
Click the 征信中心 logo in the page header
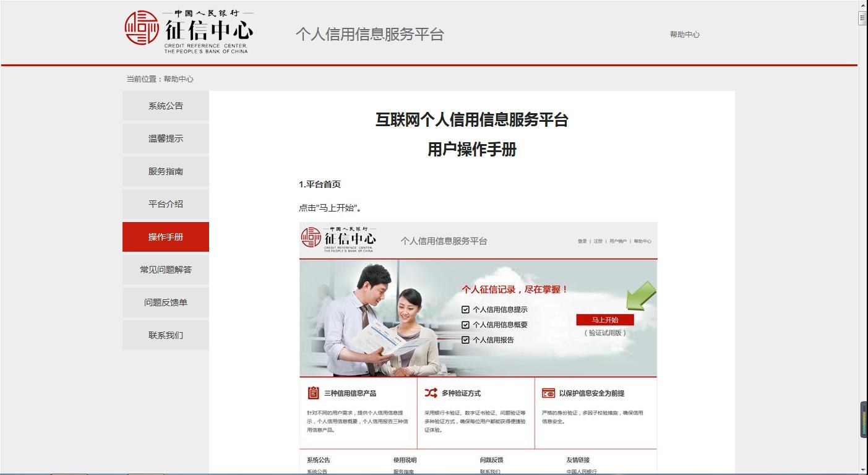[x=188, y=32]
